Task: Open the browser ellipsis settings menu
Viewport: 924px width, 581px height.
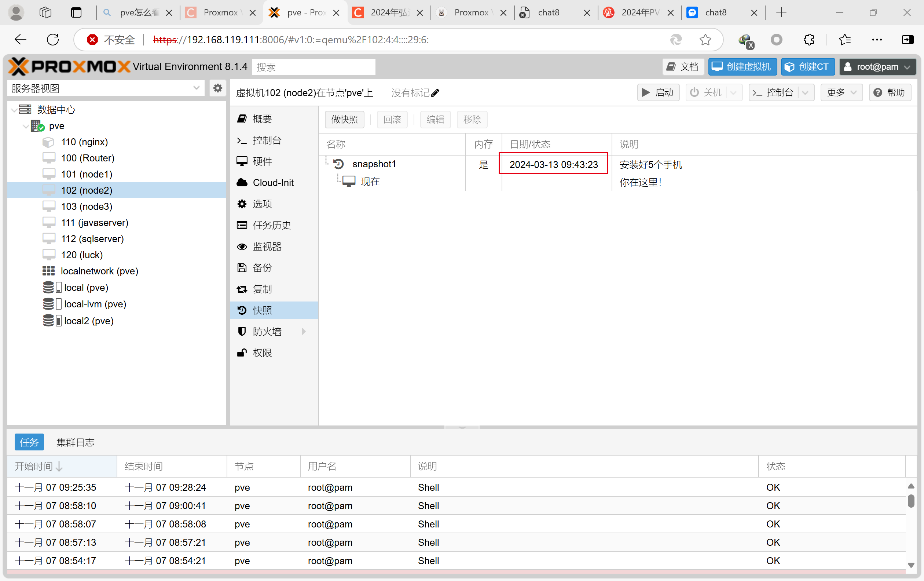Action: 877,40
